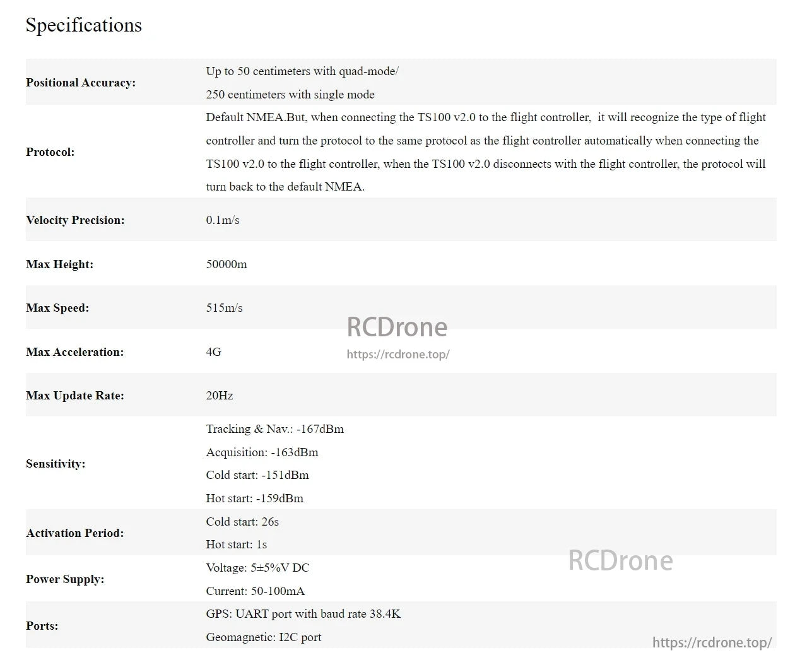
Task: Click the Max Speed label
Action: (x=57, y=308)
